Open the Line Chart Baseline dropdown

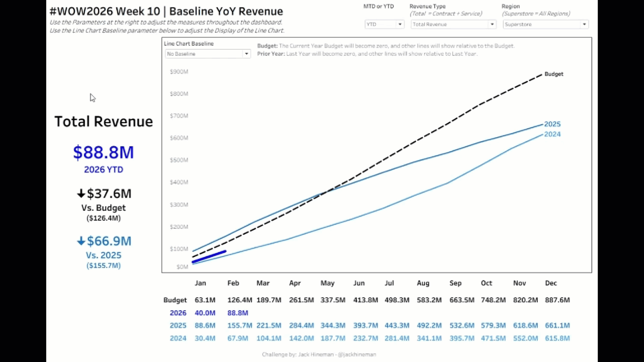point(207,54)
